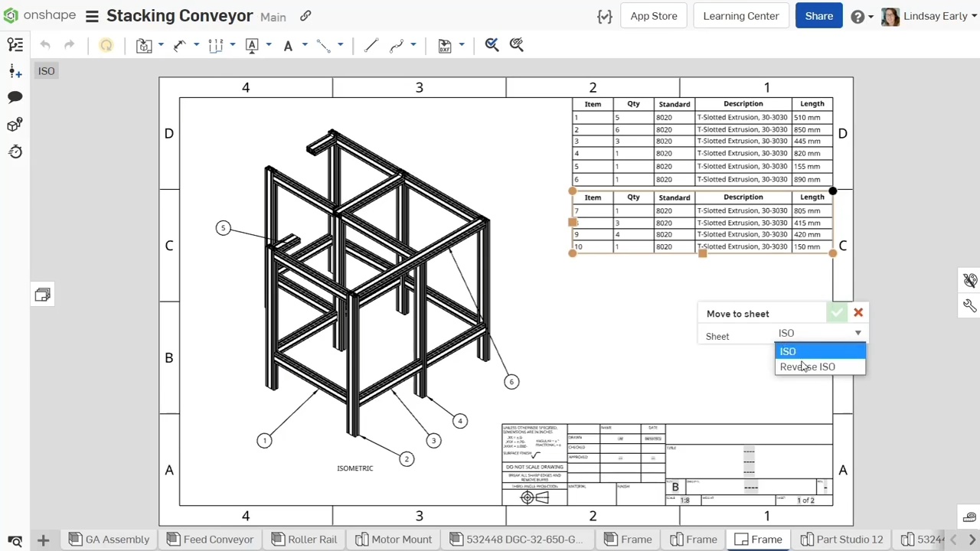Viewport: 980px width, 551px height.
Task: Open the Learning Center
Action: point(740,16)
